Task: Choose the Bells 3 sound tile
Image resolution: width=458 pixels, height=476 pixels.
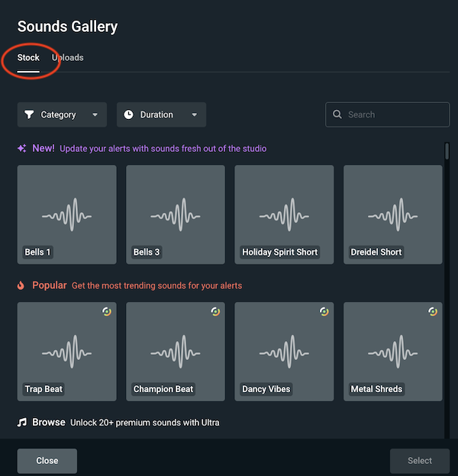Action: pos(176,215)
